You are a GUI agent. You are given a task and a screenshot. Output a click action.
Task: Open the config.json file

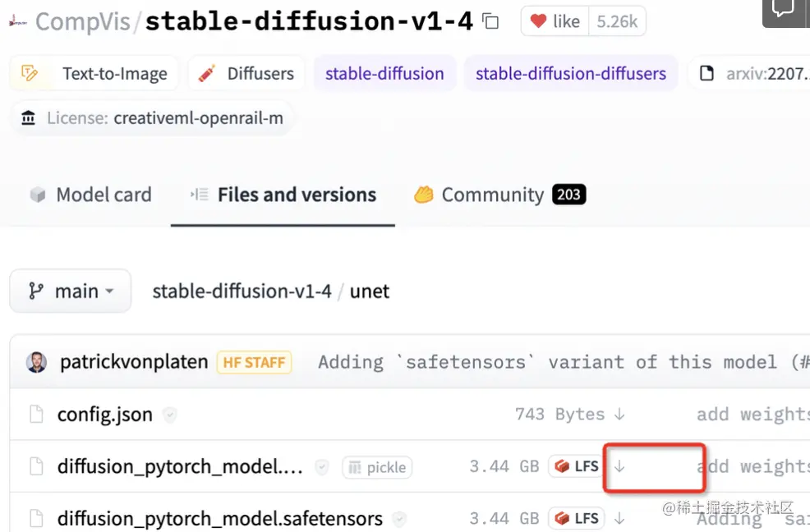pyautogui.click(x=104, y=415)
